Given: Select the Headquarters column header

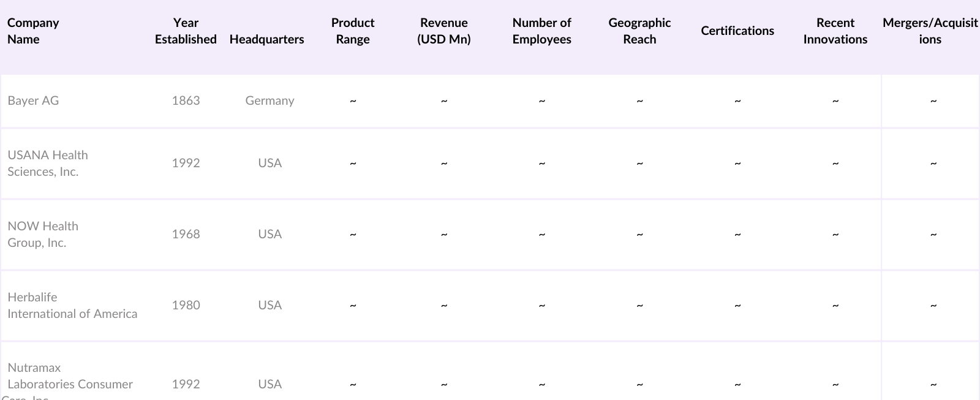Looking at the screenshot, I should (x=266, y=39).
